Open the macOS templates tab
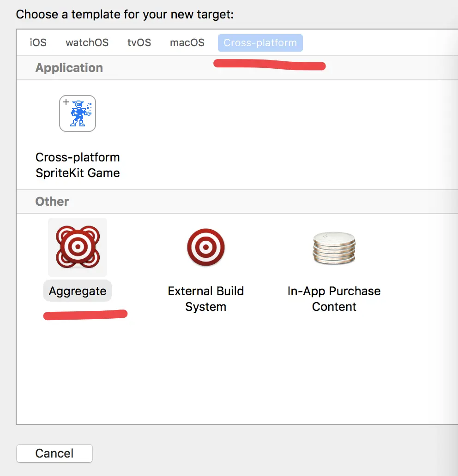 (187, 43)
